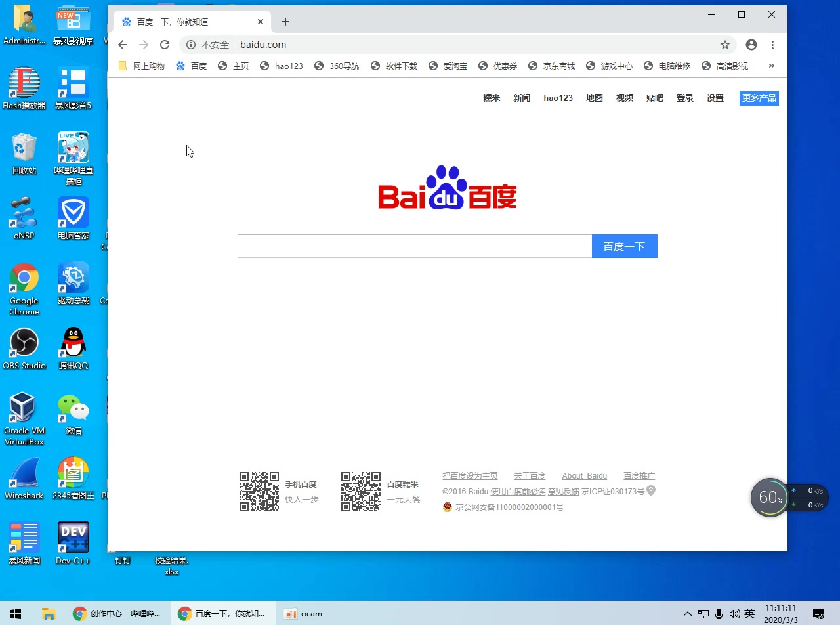Open the 京东商城 bookmark

tap(551, 66)
